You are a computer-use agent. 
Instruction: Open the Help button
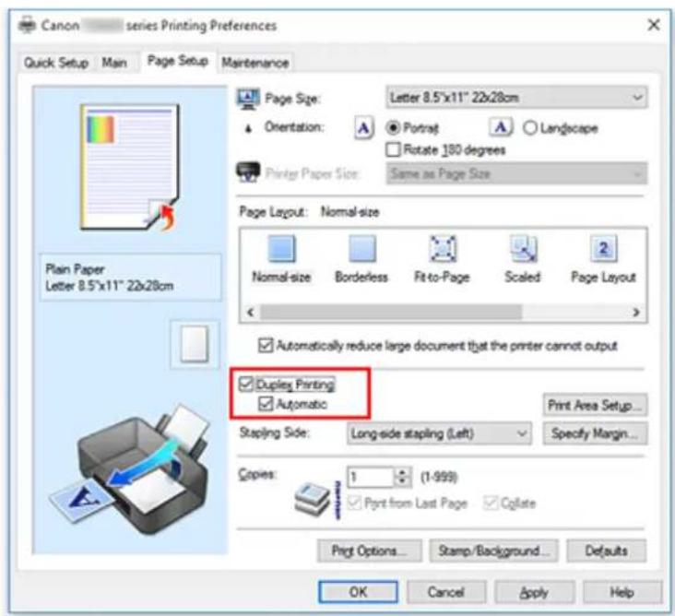pyautogui.click(x=622, y=592)
